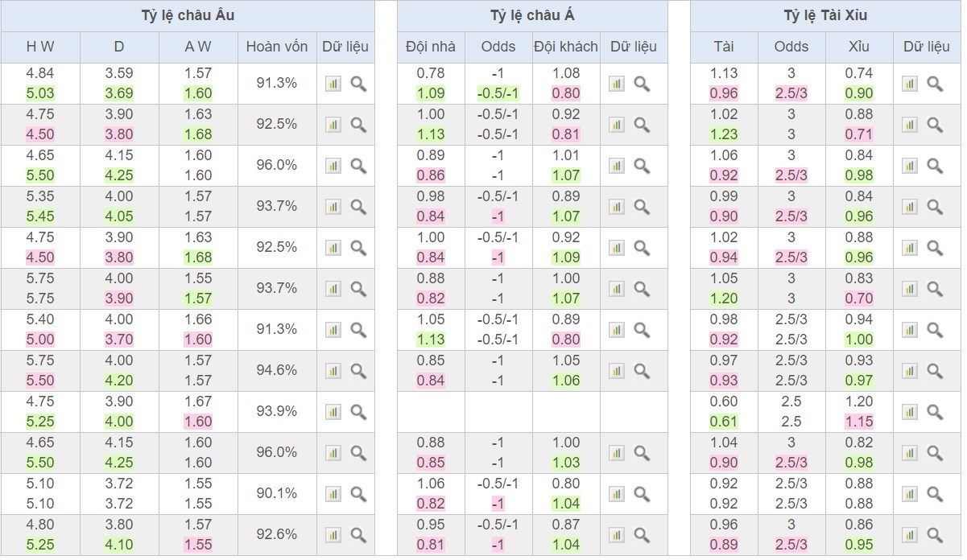Click the pink highlighted 1.15 Xỉu odds

(x=859, y=422)
